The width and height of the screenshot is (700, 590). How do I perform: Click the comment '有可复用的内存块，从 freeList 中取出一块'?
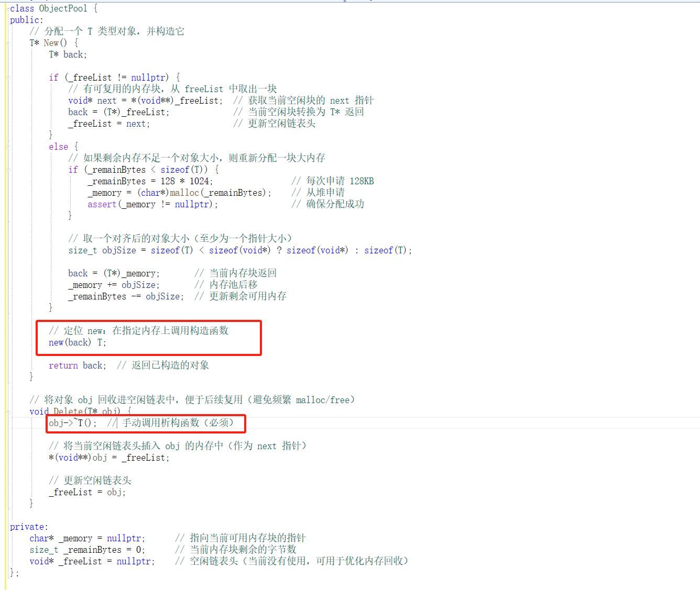(172, 89)
